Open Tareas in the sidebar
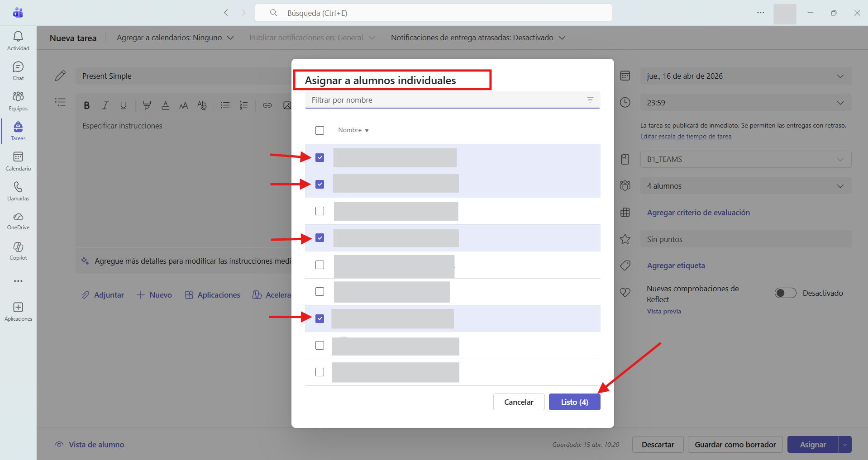 (x=18, y=131)
